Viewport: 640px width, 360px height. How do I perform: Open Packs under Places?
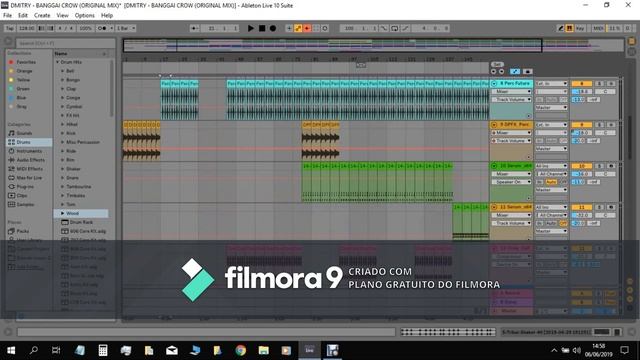(x=22, y=231)
